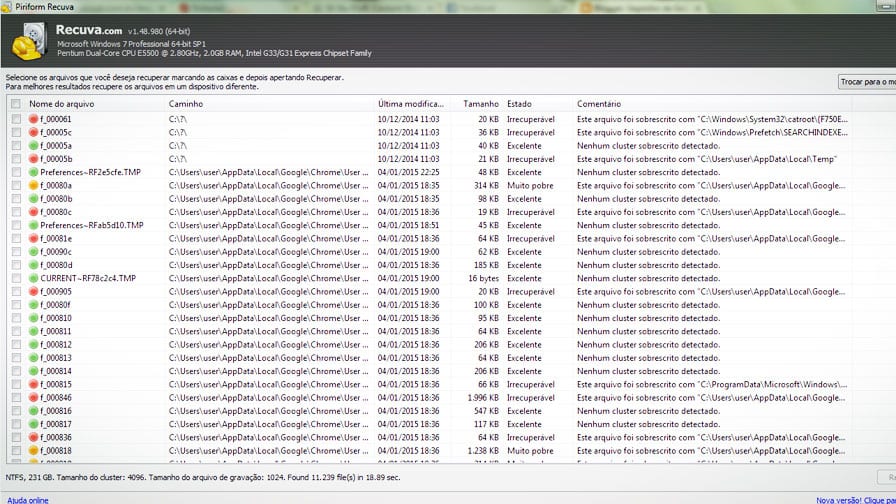
Task: Toggle the select-all checkbox in the header
Action: tap(15, 103)
